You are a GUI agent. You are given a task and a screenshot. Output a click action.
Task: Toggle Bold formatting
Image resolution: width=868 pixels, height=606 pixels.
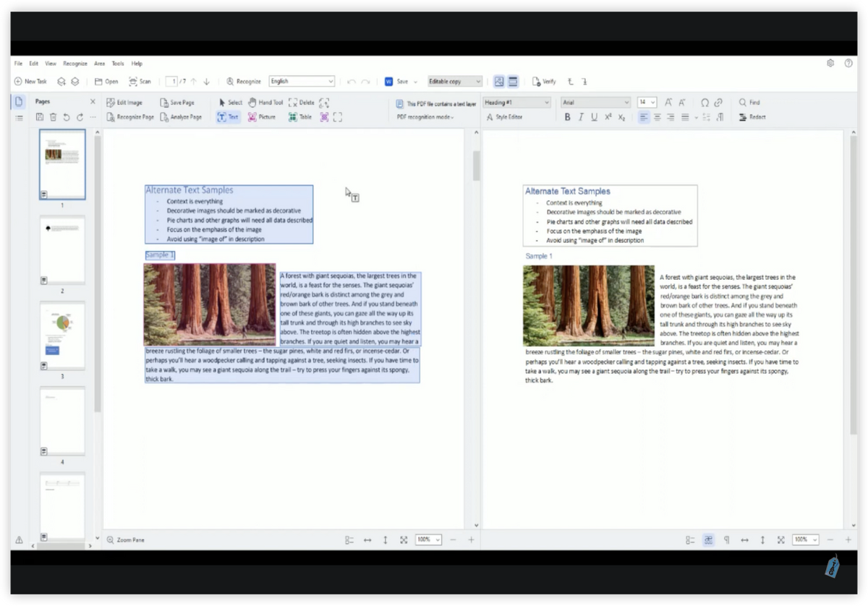click(567, 117)
